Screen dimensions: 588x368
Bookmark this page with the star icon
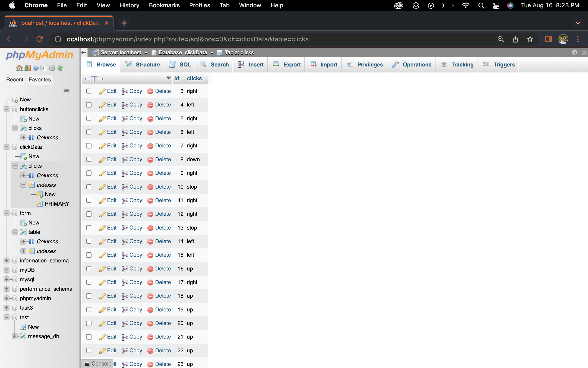(530, 39)
